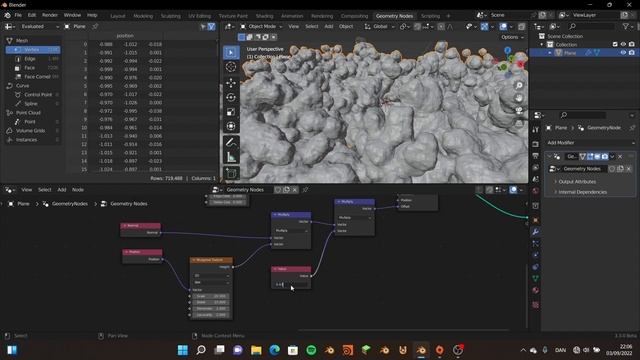Toggle Plane visibility eye in outliner
Screen dimensions: 640x360
tap(623, 53)
